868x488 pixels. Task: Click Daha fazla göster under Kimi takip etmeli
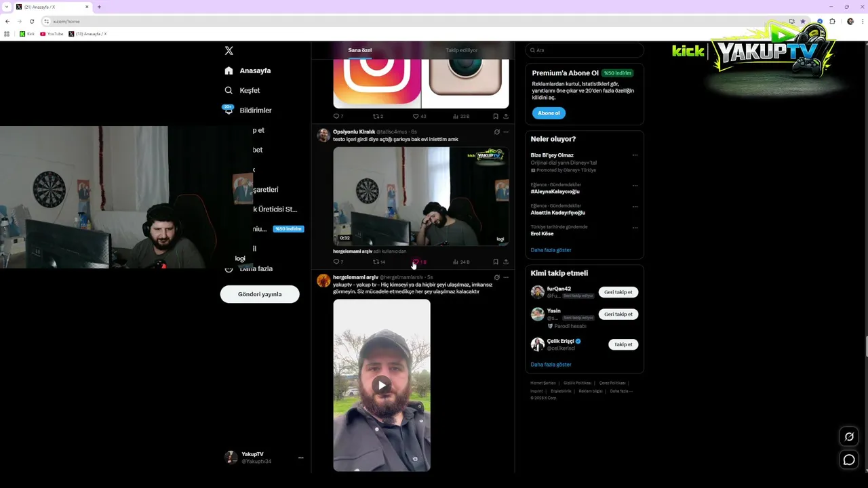pyautogui.click(x=551, y=365)
